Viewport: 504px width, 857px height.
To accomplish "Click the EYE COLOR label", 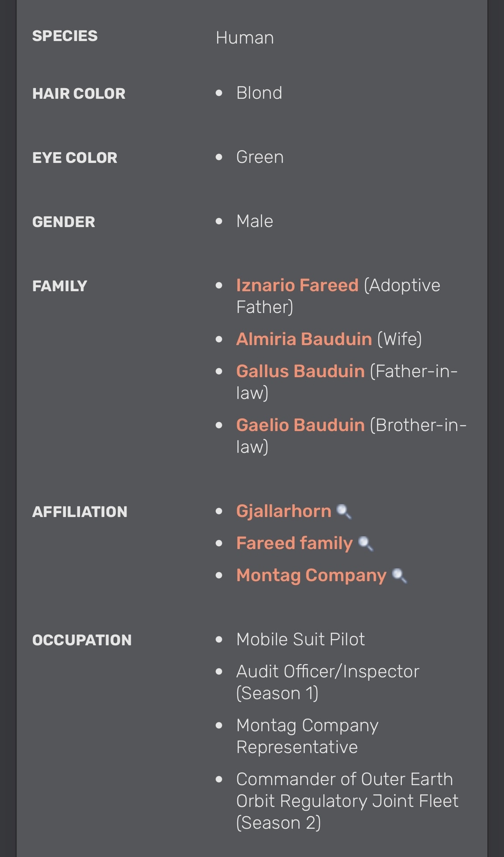I will tap(74, 158).
